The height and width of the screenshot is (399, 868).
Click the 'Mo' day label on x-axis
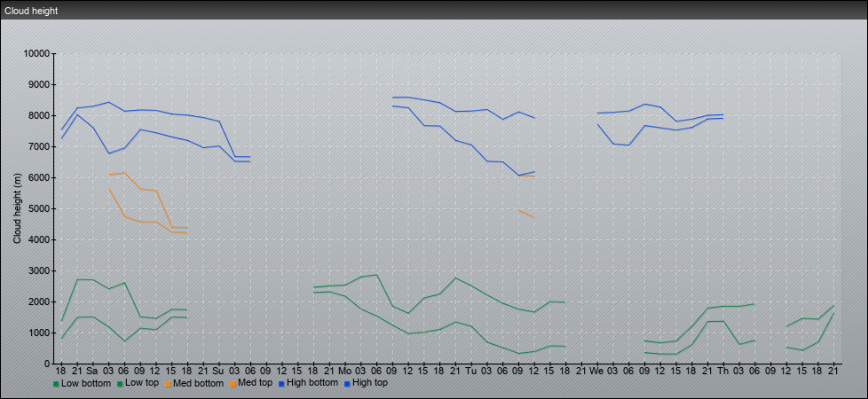click(x=345, y=371)
